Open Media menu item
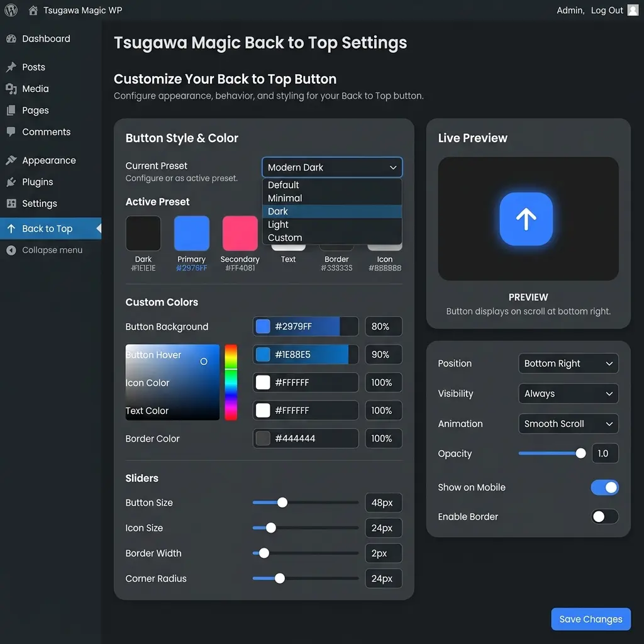The height and width of the screenshot is (644, 644). pyautogui.click(x=35, y=89)
